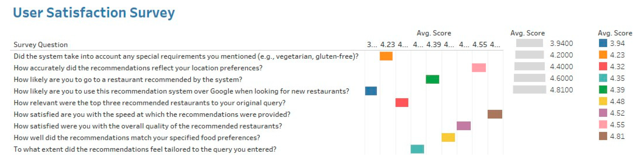The image size is (644, 164).
Task: Select the brown 4.81 legend swatch
Action: pyautogui.click(x=603, y=136)
